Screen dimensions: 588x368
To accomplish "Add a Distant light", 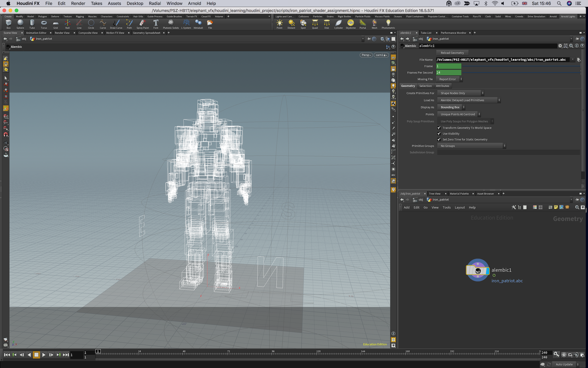I will [x=291, y=24].
